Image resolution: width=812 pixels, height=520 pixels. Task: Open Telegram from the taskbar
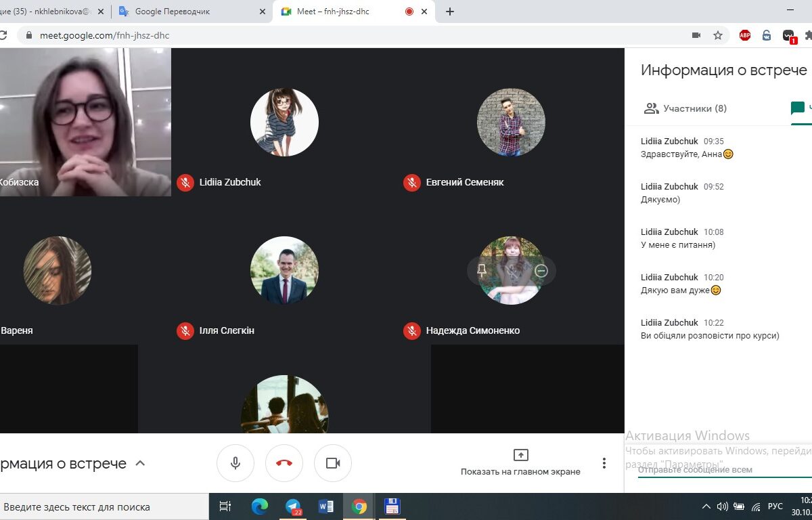(x=293, y=506)
